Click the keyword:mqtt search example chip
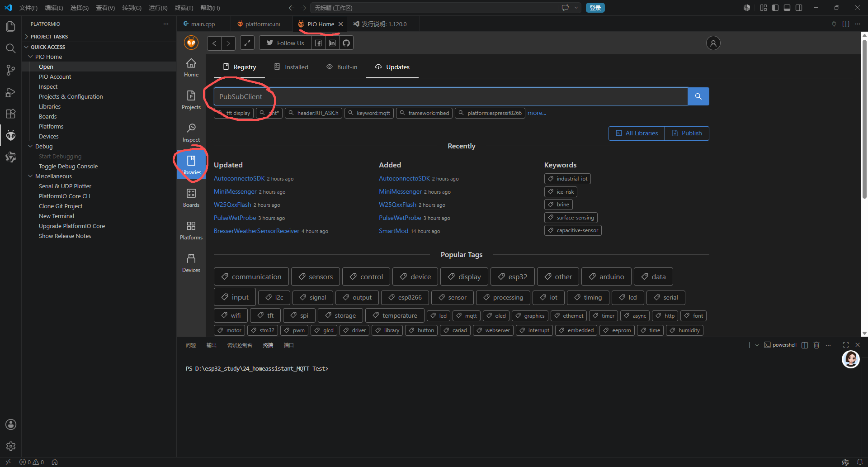 click(369, 113)
